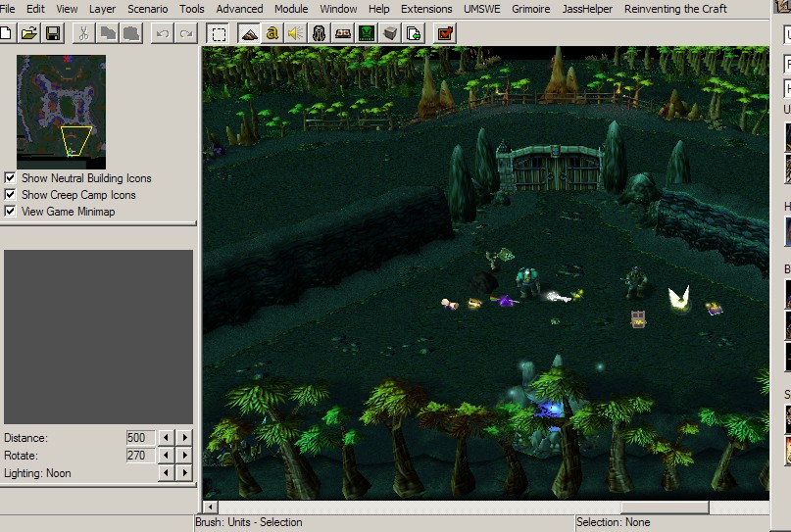The width and height of the screenshot is (791, 532).
Task: Open the Help menu
Action: pos(378,9)
